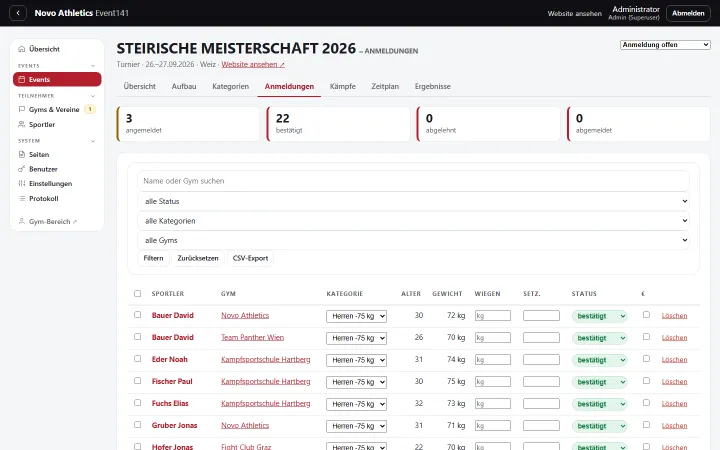Open sportler name Eder Noah
Viewport: 720px width, 450px height.
169,360
